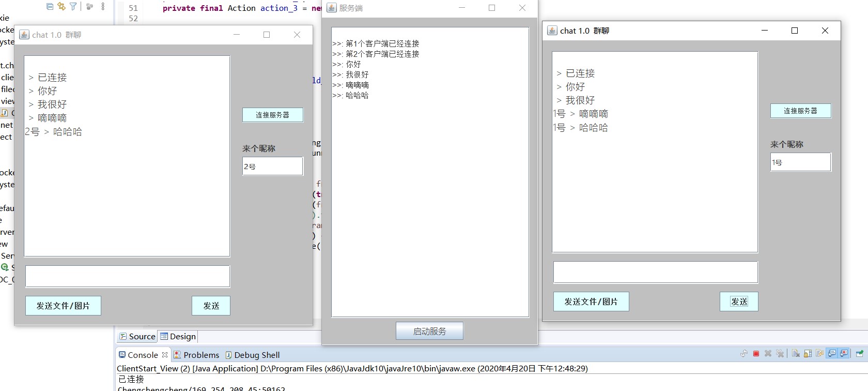Click 'action_3' in the code editor
The image size is (868, 391).
point(279,8)
